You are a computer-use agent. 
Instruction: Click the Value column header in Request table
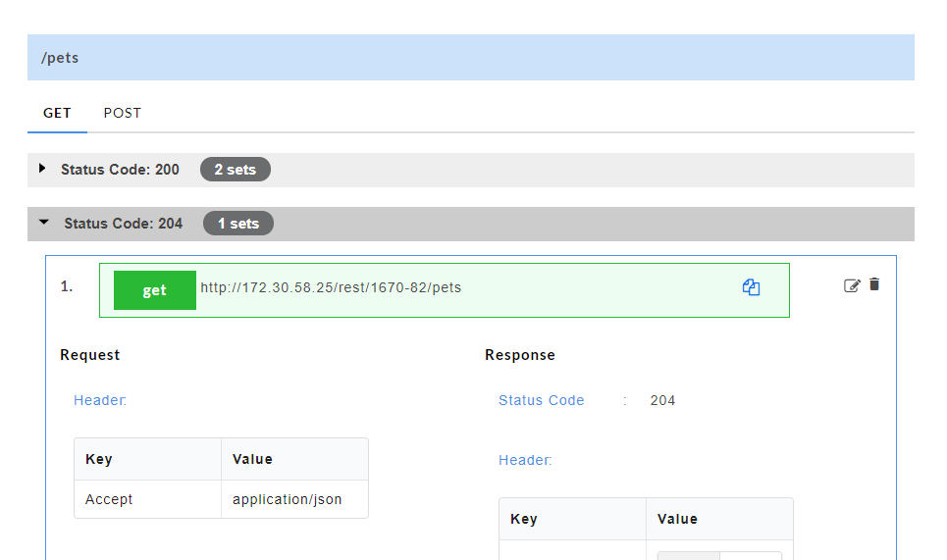point(294,459)
